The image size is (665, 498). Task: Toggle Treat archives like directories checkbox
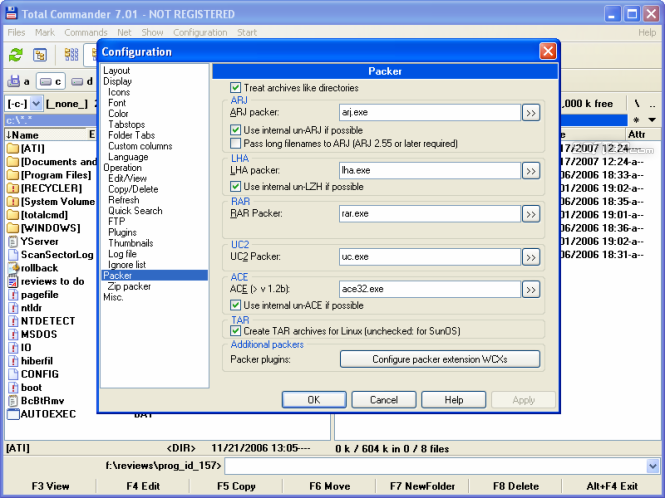[x=235, y=88]
